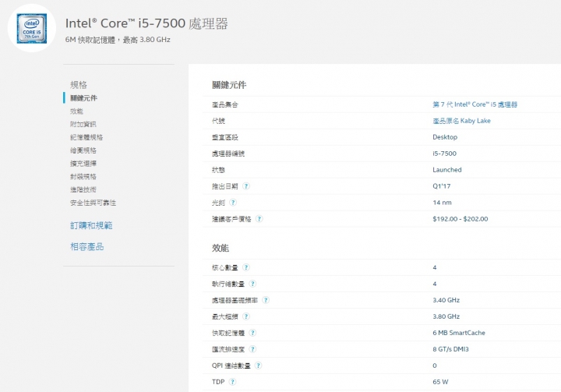Click the 14 nm lithography value
The height and width of the screenshot is (392, 561).
(443, 203)
